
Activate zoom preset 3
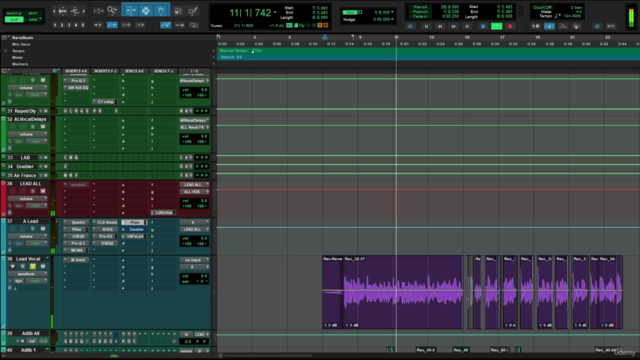(69, 25)
